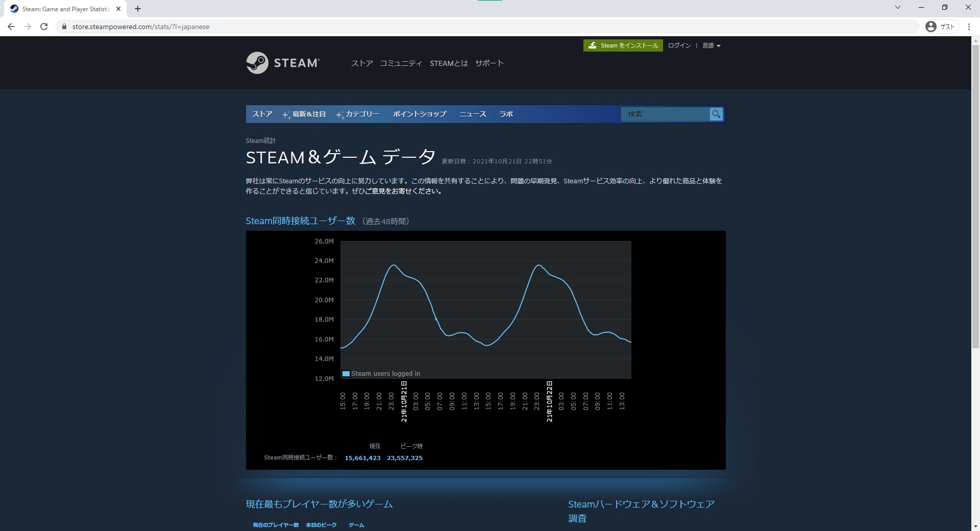Click the 21年10月22日 date marker on the chart axis
Screen dimensions: 980x531
549,401
